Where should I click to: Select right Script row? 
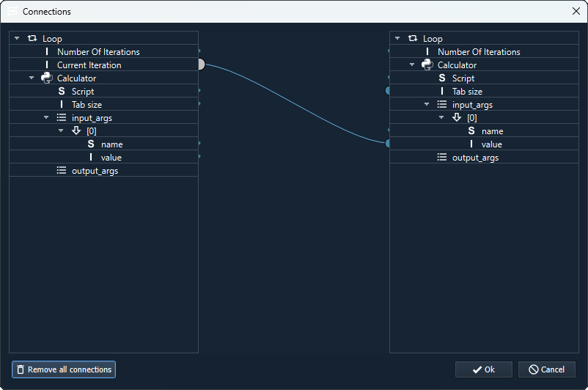[x=484, y=78]
